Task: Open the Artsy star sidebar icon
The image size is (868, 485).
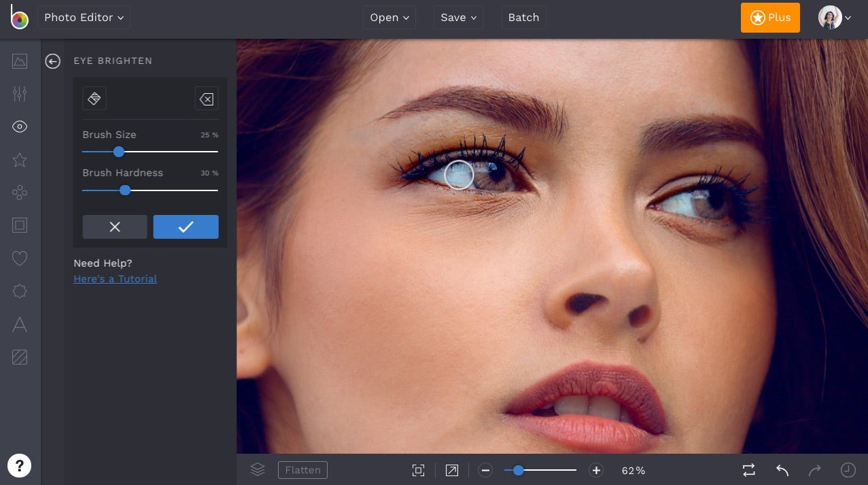Action: (x=20, y=160)
